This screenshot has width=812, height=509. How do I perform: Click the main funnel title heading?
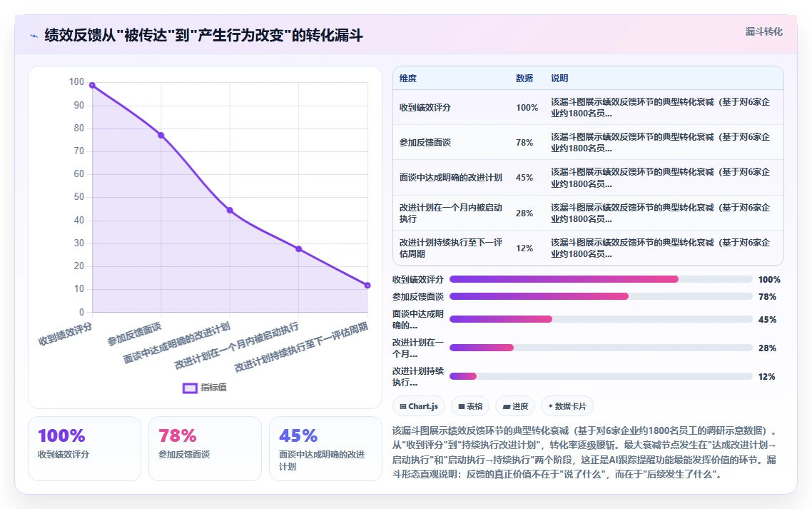(x=203, y=35)
